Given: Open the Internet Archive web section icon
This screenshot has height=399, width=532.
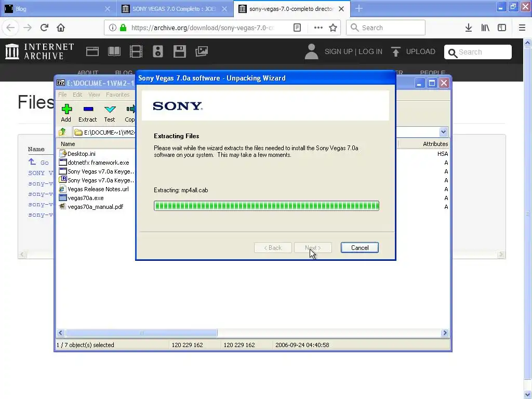Looking at the screenshot, I should (x=92, y=51).
